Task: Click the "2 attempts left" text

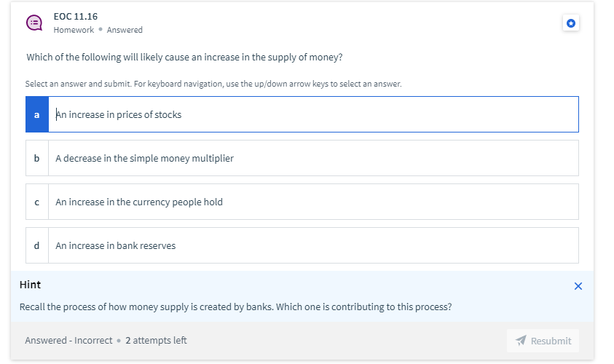Action: 156,340
